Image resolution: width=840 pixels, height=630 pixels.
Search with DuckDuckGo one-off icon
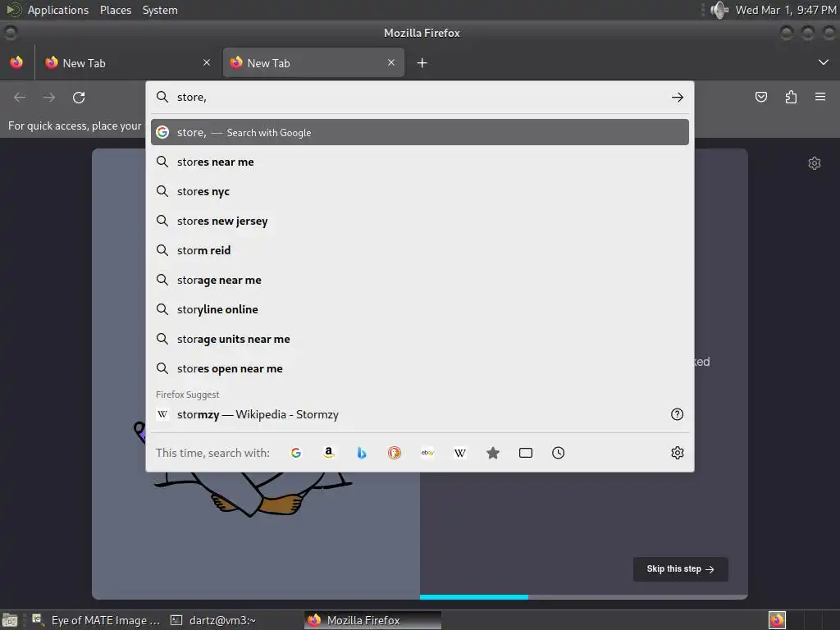point(395,453)
